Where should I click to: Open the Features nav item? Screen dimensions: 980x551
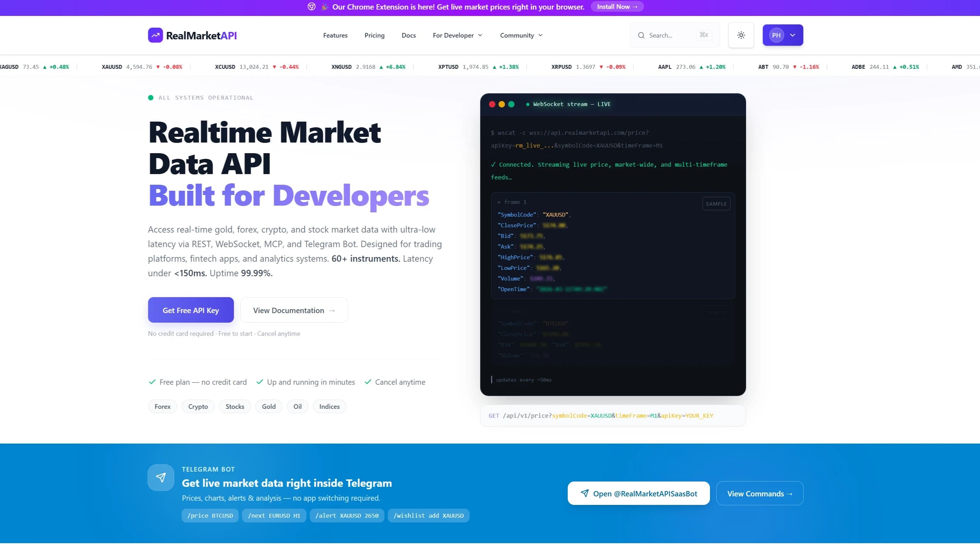[335, 35]
